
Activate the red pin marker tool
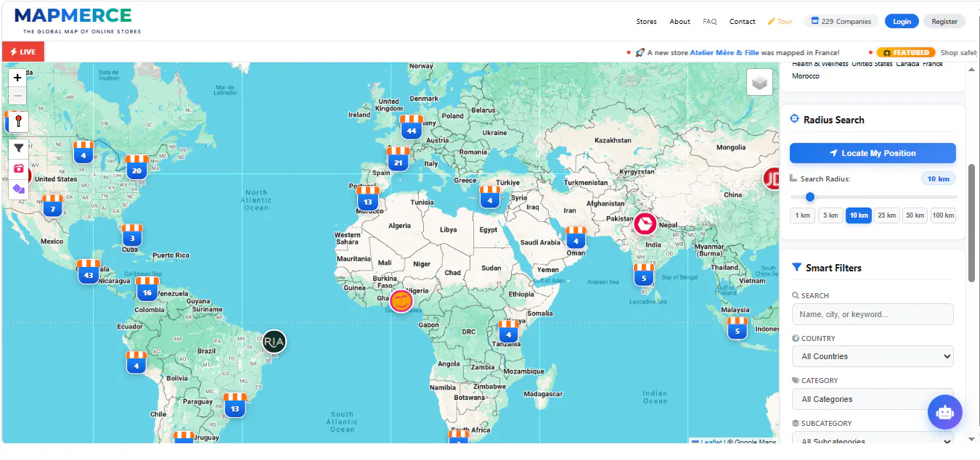pos(18,121)
